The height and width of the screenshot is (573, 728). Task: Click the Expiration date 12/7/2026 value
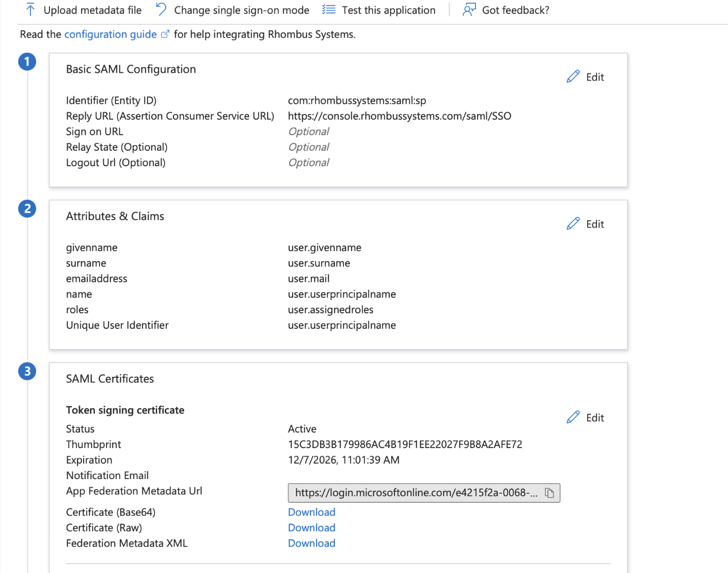(344, 460)
